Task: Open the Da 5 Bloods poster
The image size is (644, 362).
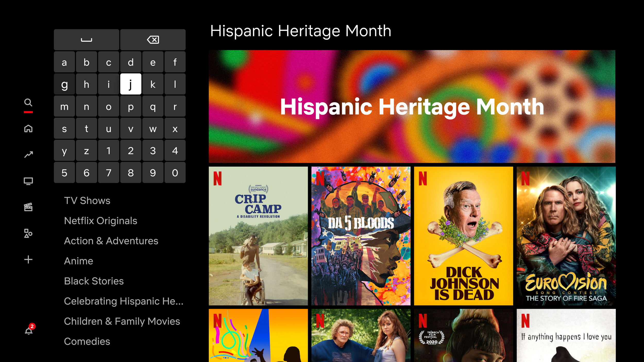Action: coord(361,236)
